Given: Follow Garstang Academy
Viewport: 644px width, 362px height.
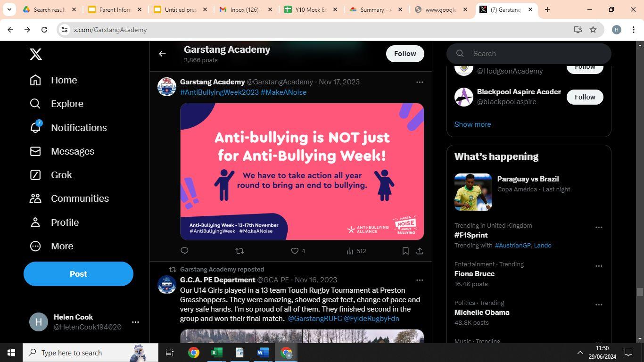Looking at the screenshot, I should click(405, 54).
